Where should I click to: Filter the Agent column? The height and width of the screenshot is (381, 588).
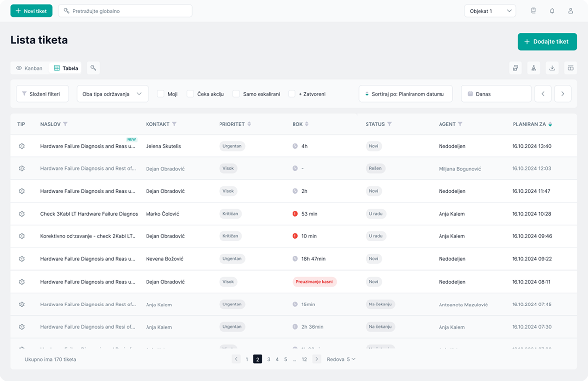click(x=460, y=124)
